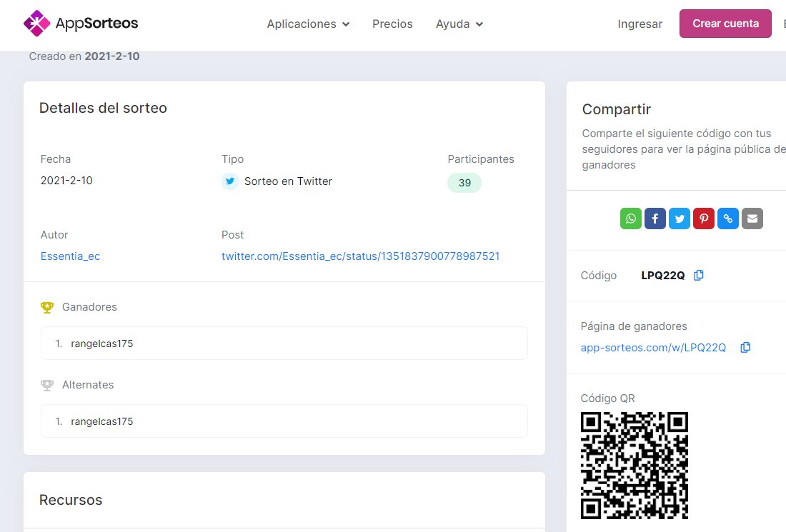Image resolution: width=786 pixels, height=532 pixels.
Task: Follow the twitter.com post status link
Action: coord(361,256)
